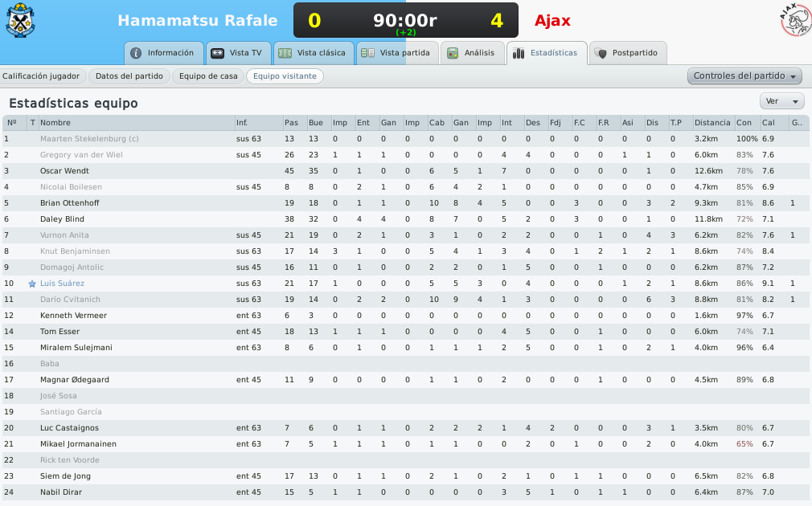Switch to the Estadísticas tab
The height and width of the screenshot is (506, 812).
click(547, 53)
